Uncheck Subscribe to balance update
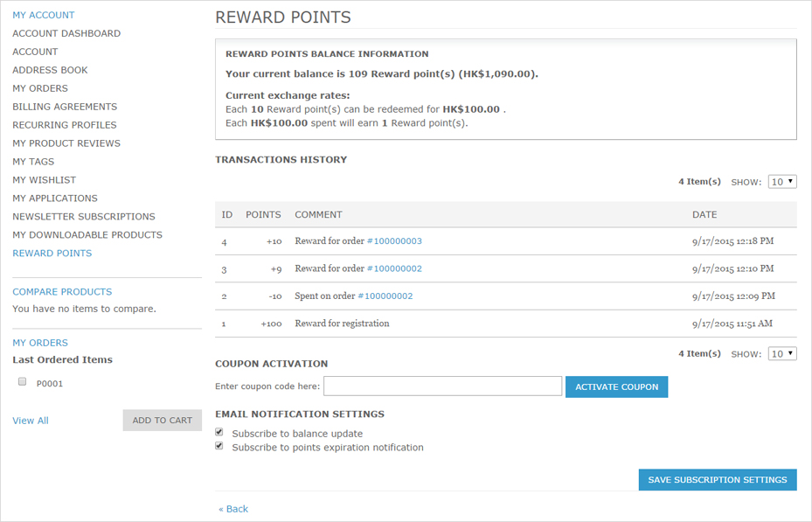The height and width of the screenshot is (522, 812). tap(219, 432)
